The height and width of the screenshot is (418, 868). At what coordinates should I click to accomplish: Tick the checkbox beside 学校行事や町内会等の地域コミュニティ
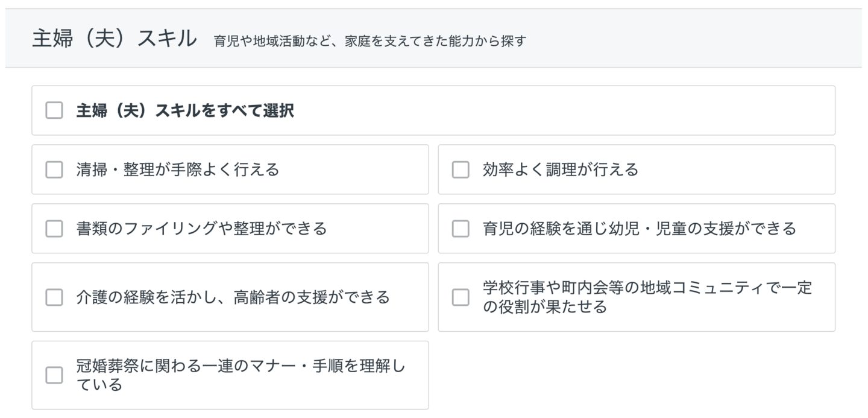coord(461,297)
